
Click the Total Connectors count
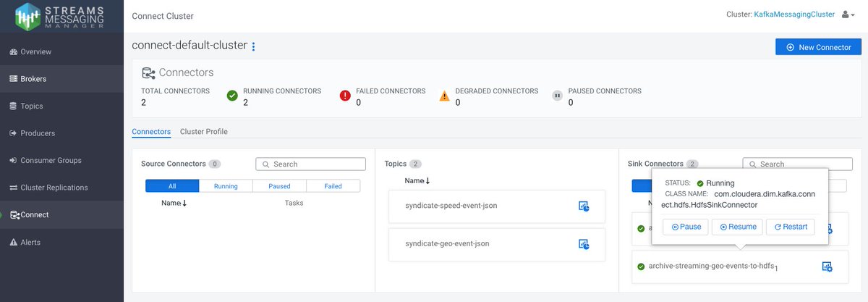click(x=144, y=103)
